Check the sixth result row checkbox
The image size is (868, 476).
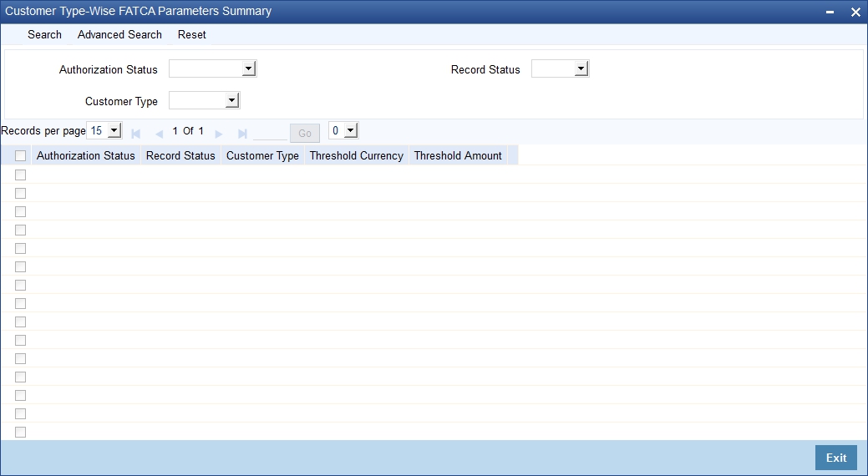(x=21, y=266)
